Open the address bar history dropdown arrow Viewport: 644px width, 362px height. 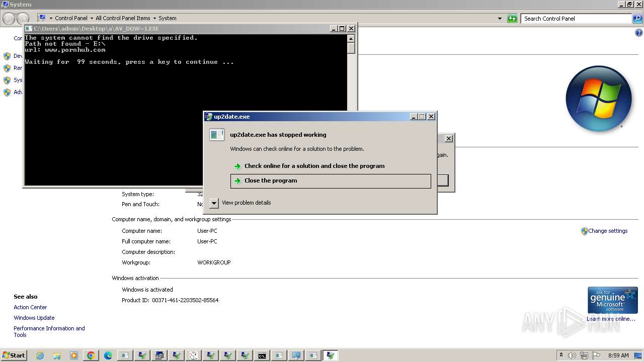point(500,19)
